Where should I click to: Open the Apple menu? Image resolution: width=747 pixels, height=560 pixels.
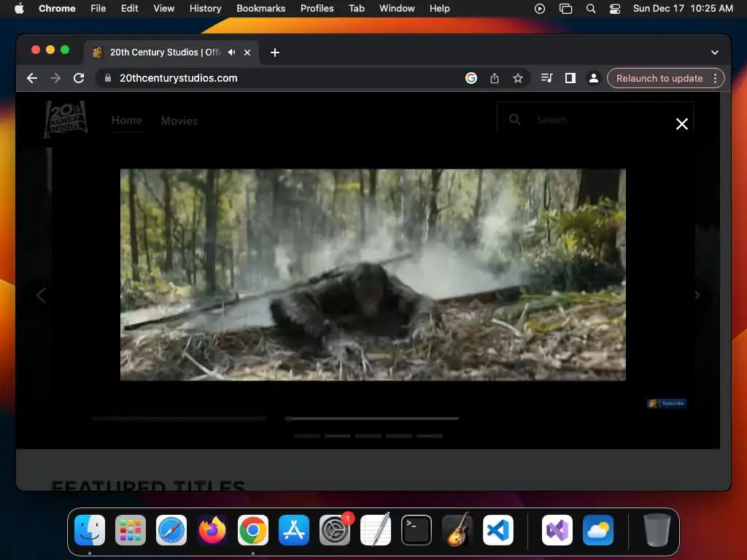tap(19, 9)
